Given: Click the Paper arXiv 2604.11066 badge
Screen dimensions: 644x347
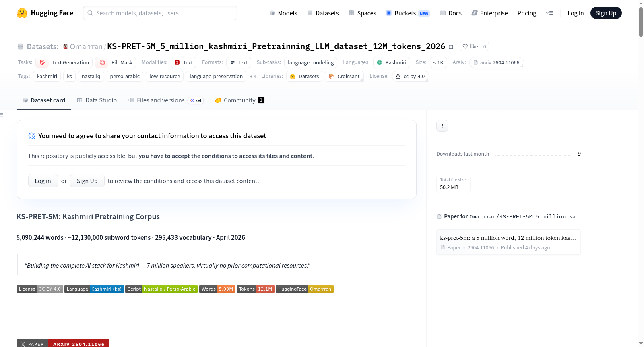Looking at the screenshot, I should pos(63,343).
